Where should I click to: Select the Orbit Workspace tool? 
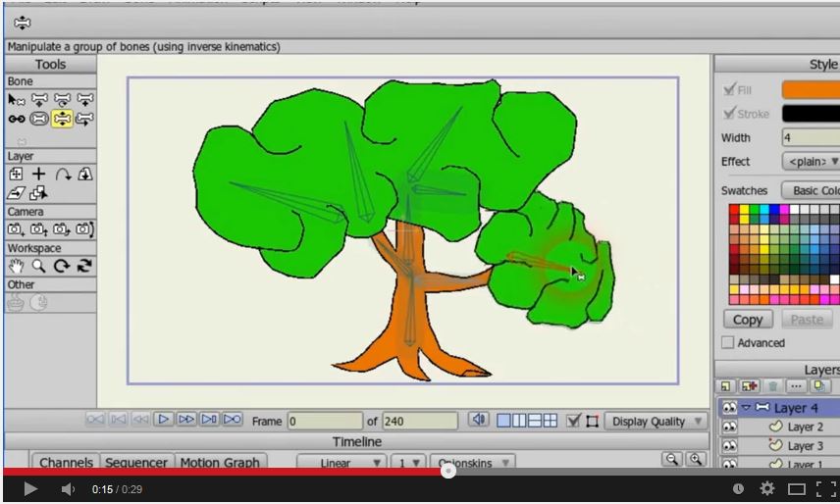coord(84,266)
